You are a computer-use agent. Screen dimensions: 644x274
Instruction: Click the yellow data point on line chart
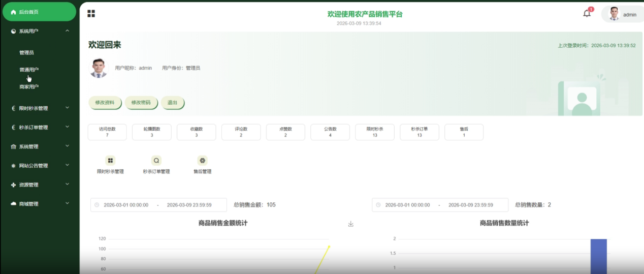pos(329,247)
